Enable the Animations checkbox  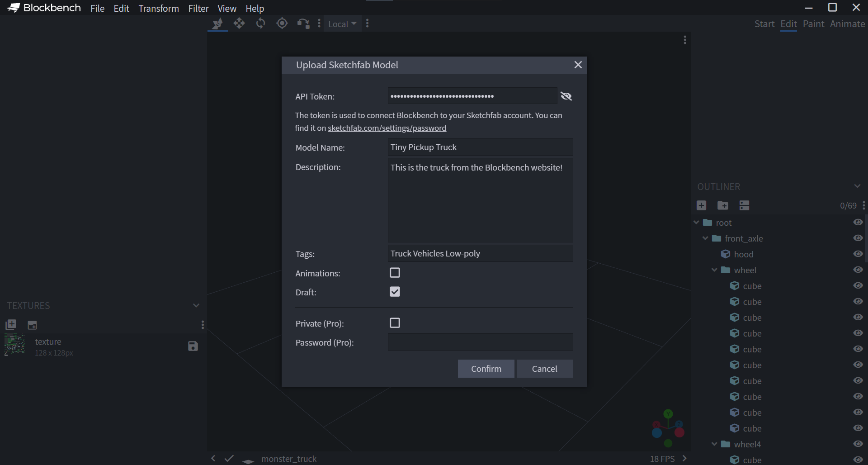395,272
